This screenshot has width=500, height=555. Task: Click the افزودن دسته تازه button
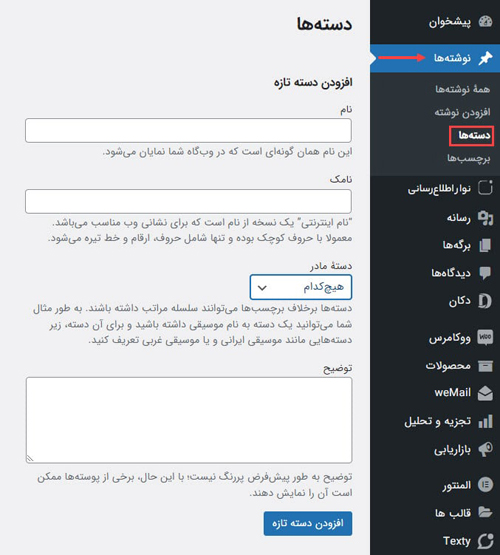point(308,523)
